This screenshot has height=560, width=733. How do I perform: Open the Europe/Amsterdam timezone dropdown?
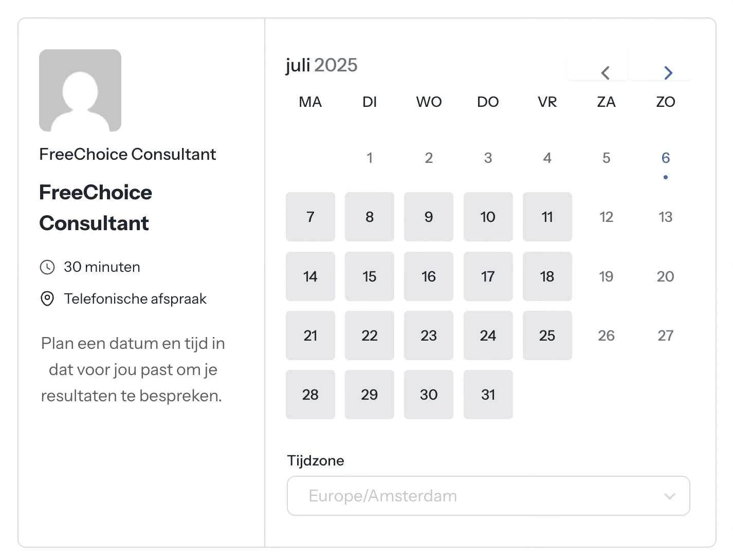488,496
